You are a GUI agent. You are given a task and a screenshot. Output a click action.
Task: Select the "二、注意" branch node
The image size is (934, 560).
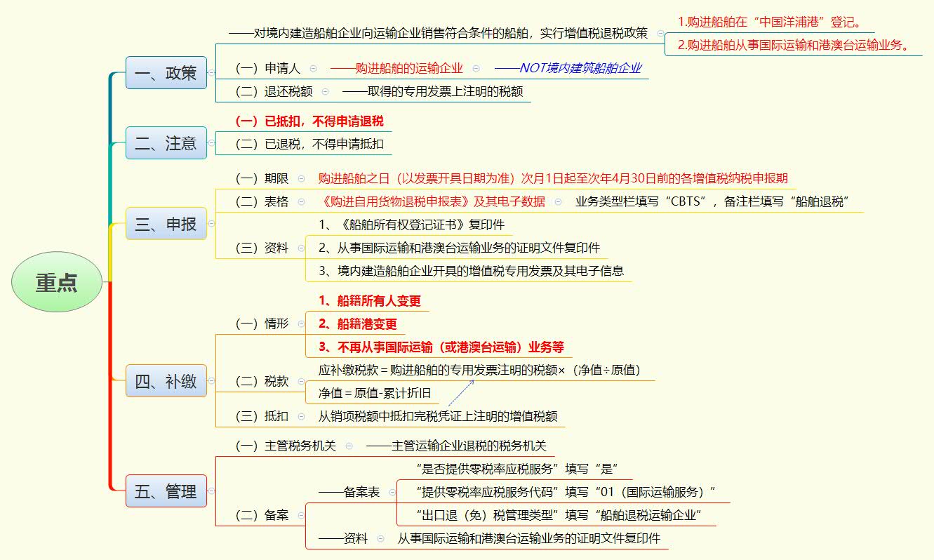pyautogui.click(x=166, y=142)
